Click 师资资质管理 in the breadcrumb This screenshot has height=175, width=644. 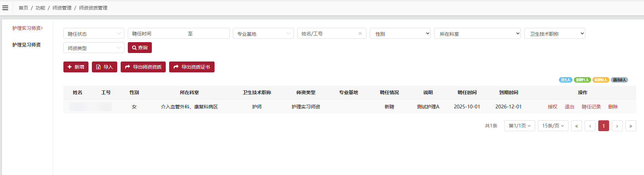click(x=93, y=8)
